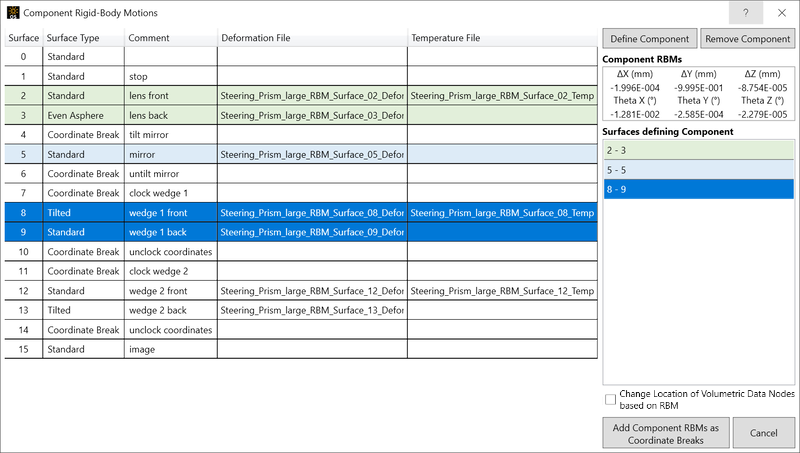Click the Surface_12_Temp temperature file cell
This screenshot has height=453, width=800.
pos(503,291)
